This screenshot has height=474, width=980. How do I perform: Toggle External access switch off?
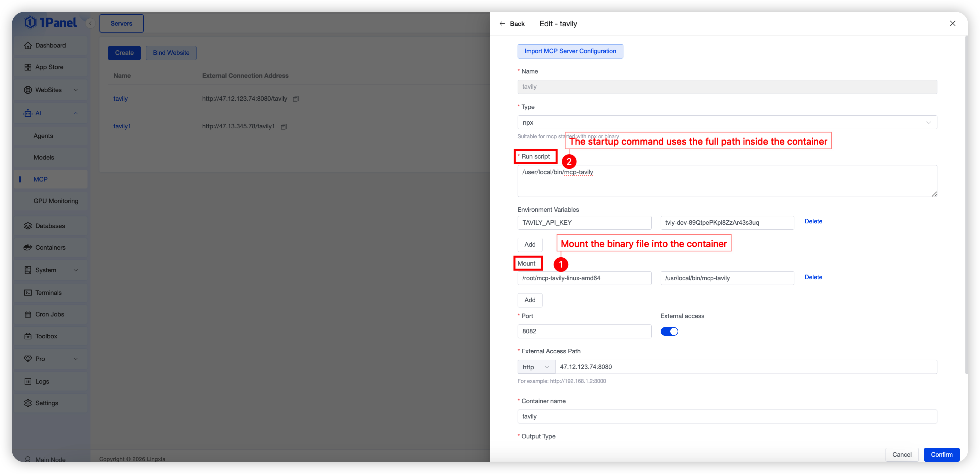tap(669, 331)
